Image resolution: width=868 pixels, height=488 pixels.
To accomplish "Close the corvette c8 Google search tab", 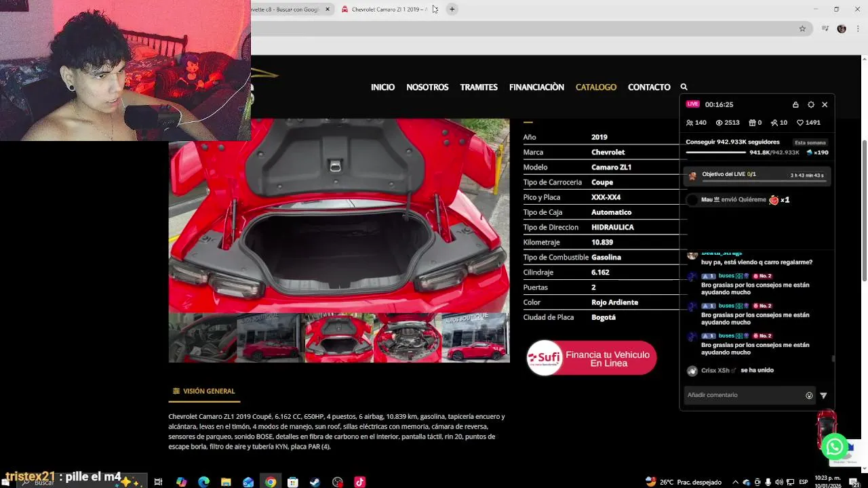I will point(328,9).
